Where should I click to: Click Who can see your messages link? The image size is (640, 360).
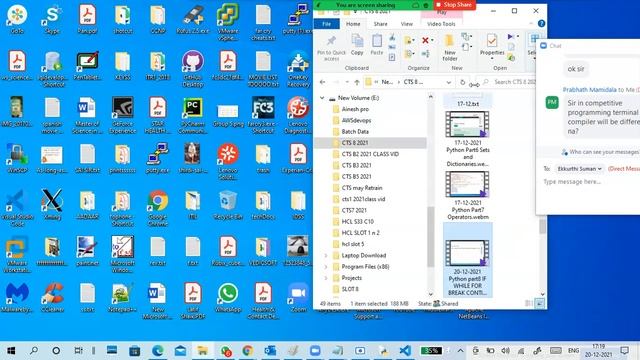(604, 152)
